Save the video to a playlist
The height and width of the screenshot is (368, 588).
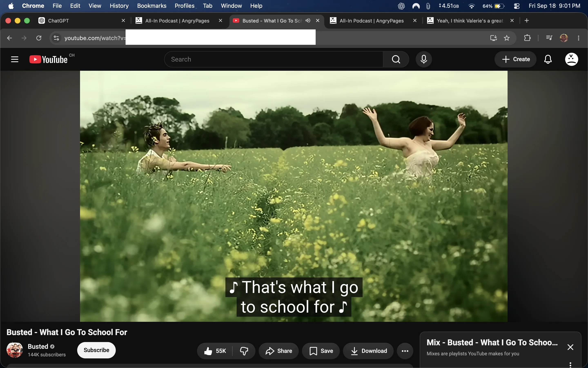(321, 351)
